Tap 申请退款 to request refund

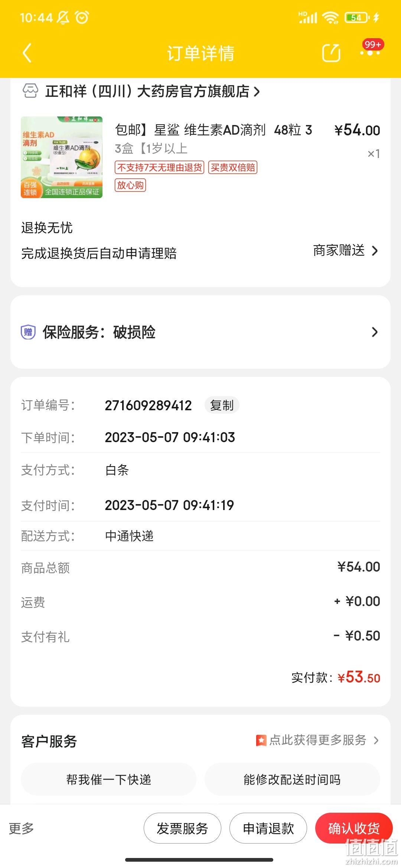coord(268,828)
